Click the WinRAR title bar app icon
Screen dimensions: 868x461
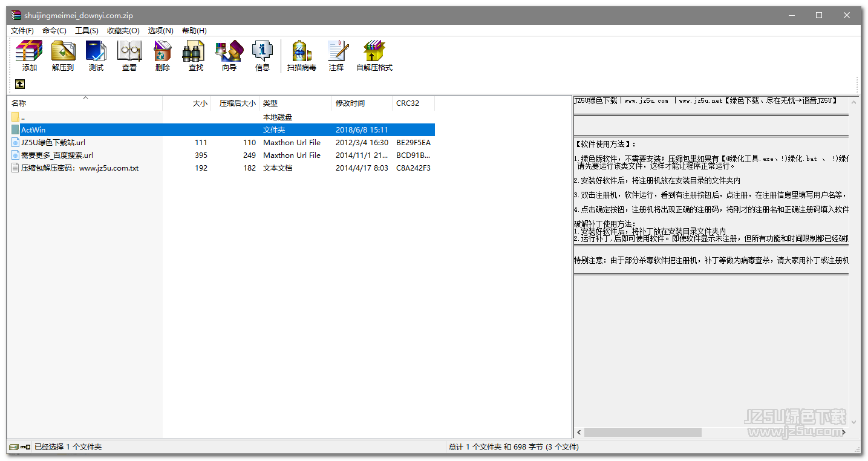[x=16, y=15]
